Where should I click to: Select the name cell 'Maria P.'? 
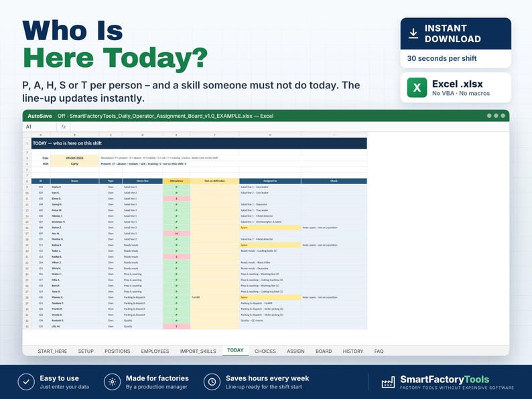tap(74, 187)
